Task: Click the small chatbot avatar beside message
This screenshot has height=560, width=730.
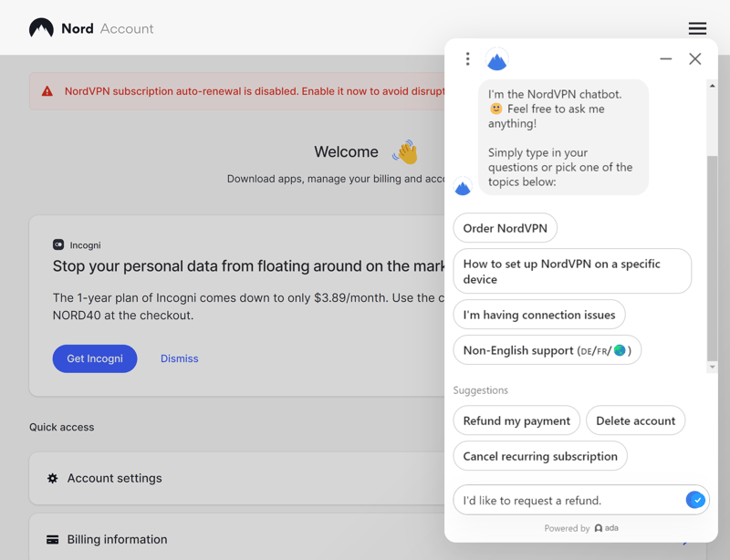Action: click(463, 185)
